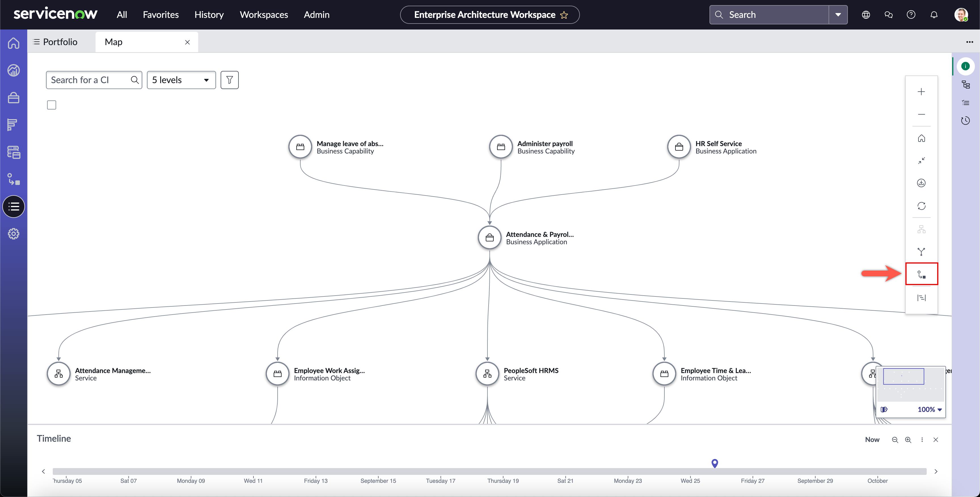Open the tree structure icon in right rail

[966, 85]
